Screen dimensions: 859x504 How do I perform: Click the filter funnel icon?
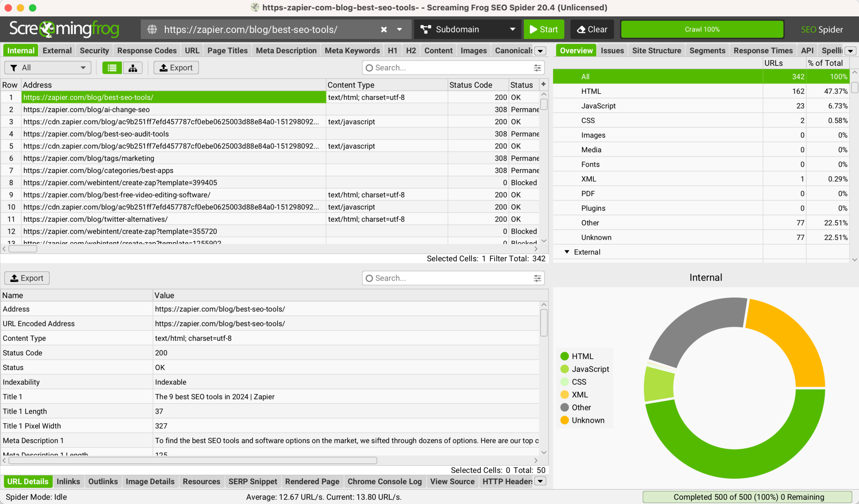14,67
